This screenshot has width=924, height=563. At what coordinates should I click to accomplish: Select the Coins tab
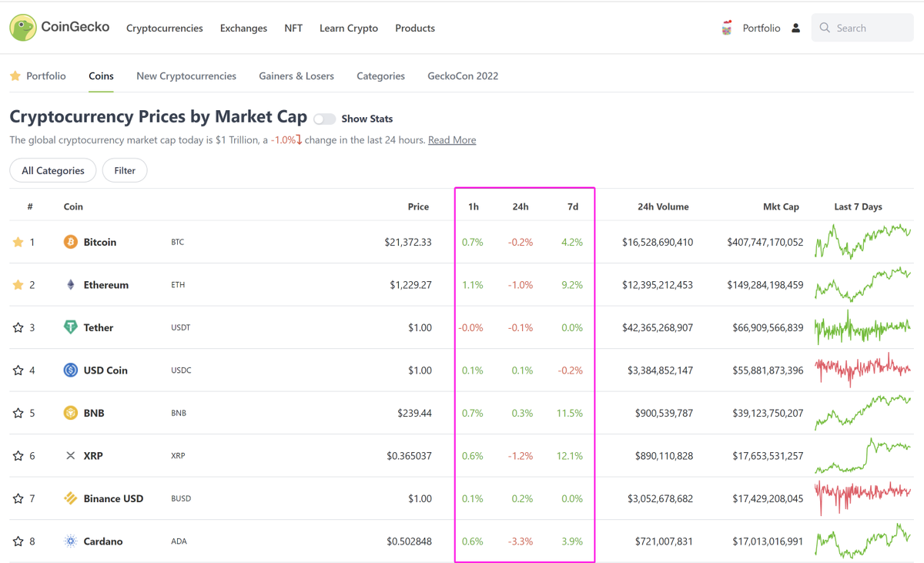click(101, 76)
